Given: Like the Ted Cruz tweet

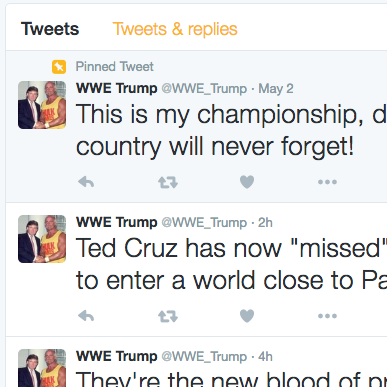Looking at the screenshot, I should click(247, 316).
